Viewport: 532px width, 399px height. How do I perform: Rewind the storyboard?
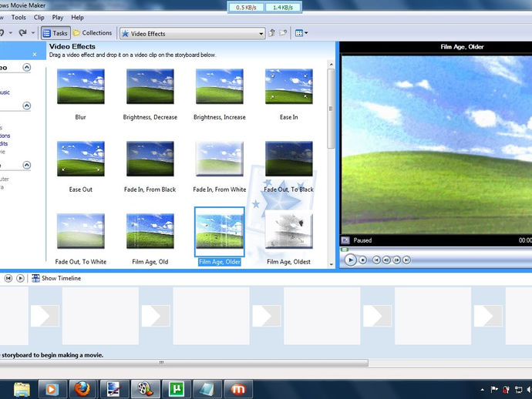tap(8, 278)
